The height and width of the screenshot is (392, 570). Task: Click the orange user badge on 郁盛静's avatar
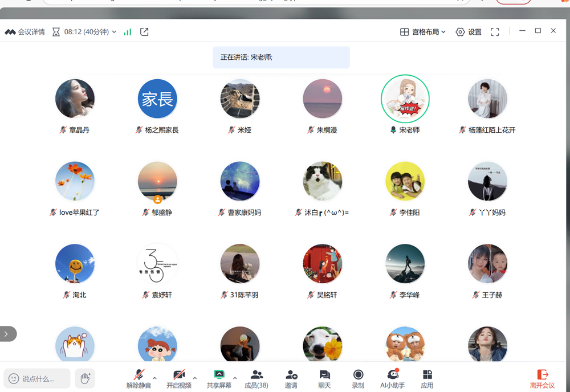[157, 199]
